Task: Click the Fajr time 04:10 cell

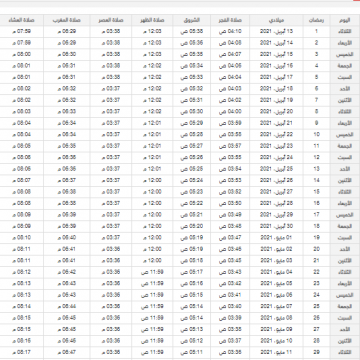Action: (x=230, y=32)
